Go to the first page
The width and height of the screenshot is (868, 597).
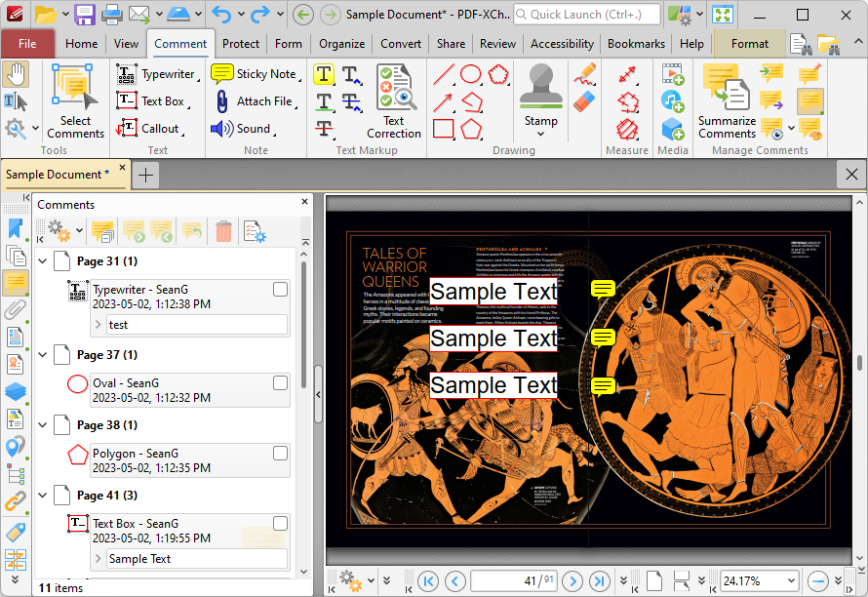coord(428,581)
